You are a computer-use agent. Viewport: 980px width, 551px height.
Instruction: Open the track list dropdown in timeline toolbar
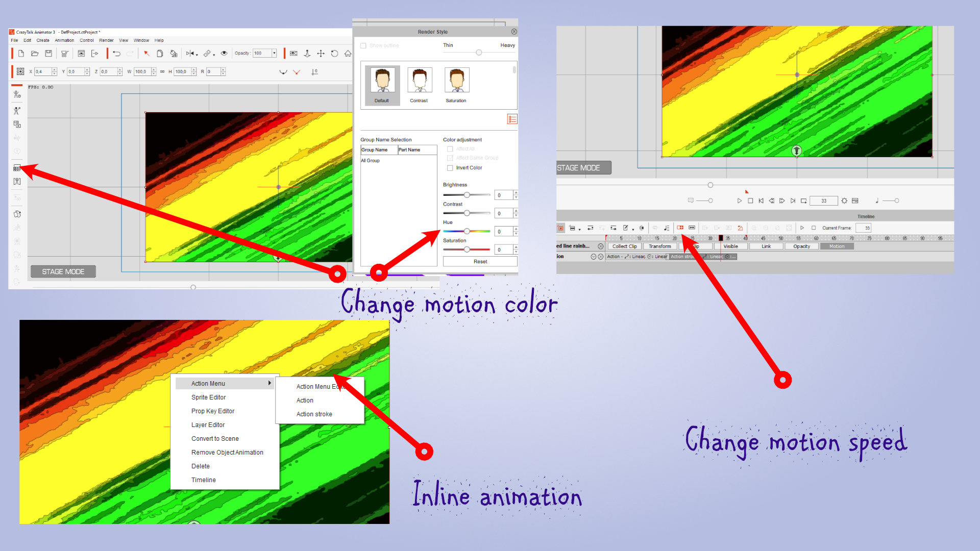tap(580, 229)
